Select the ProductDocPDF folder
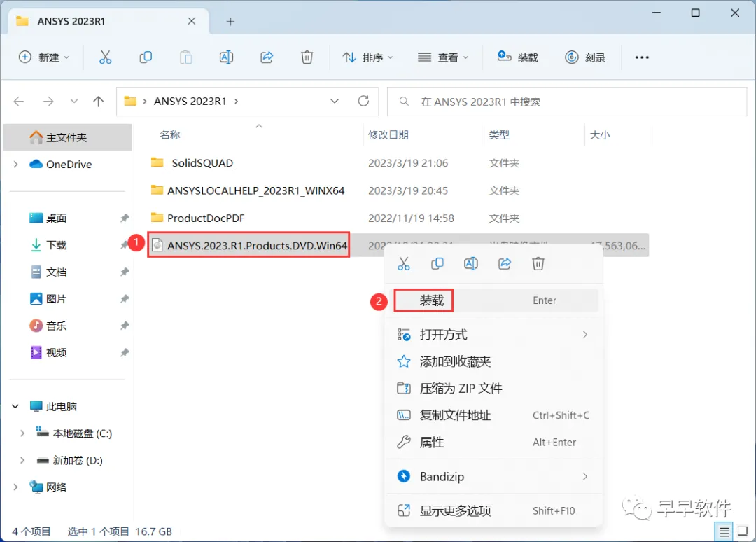Viewport: 756px width, 542px height. [x=197, y=218]
